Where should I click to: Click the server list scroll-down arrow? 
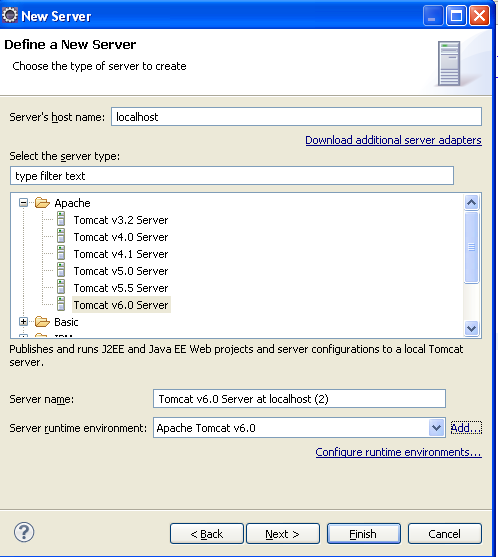click(x=471, y=328)
